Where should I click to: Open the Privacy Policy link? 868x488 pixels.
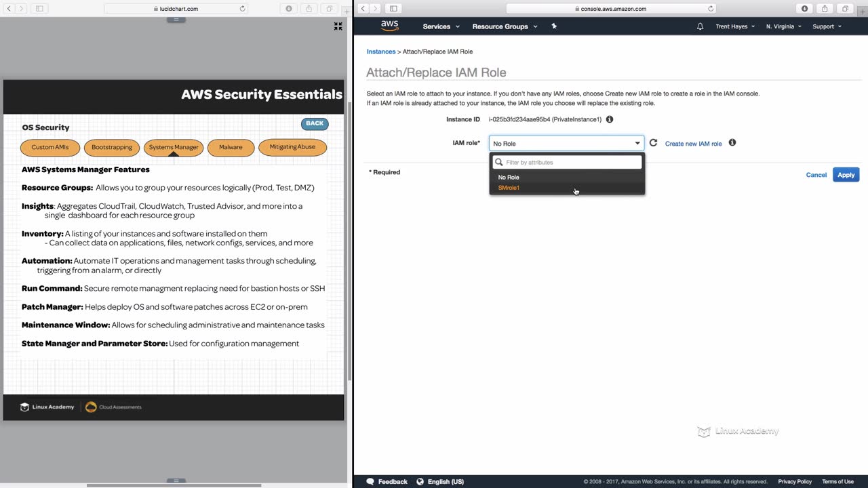[x=795, y=482]
